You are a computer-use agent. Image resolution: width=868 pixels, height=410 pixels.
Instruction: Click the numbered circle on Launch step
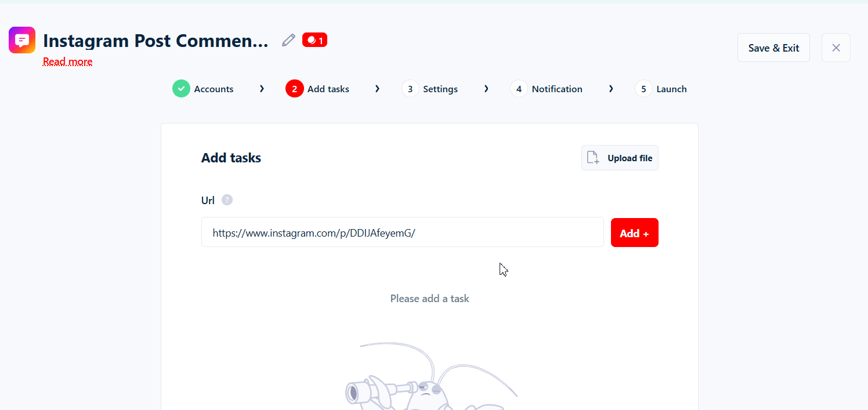tap(643, 88)
